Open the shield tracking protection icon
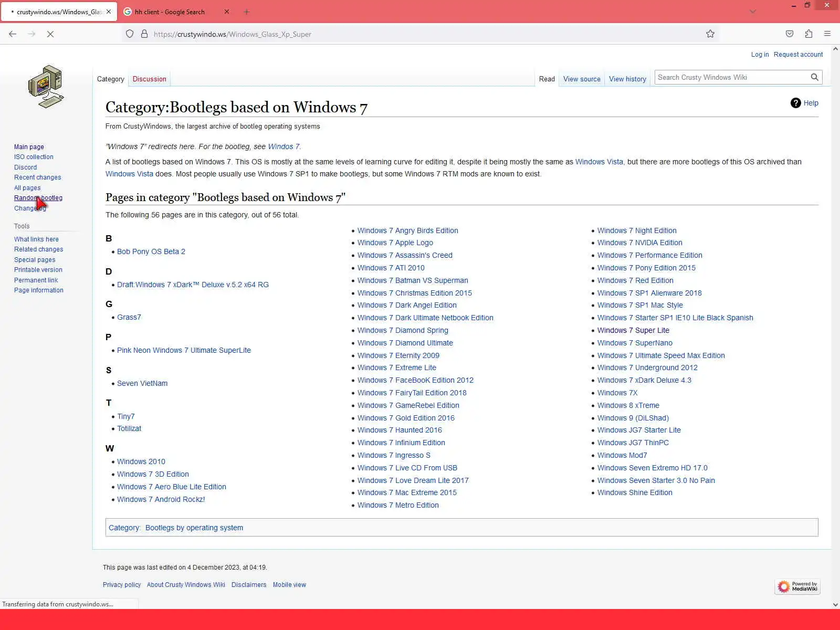The width and height of the screenshot is (840, 630). click(130, 34)
